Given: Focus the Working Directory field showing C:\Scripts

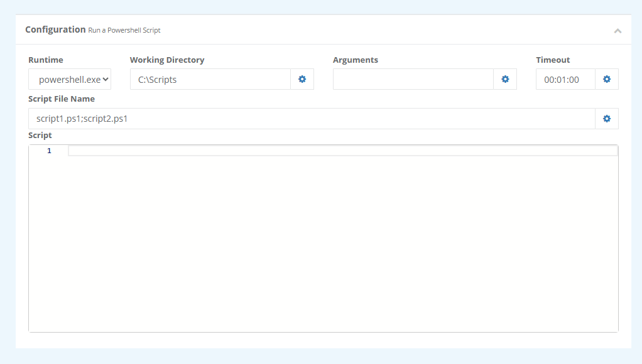Looking at the screenshot, I should point(210,79).
